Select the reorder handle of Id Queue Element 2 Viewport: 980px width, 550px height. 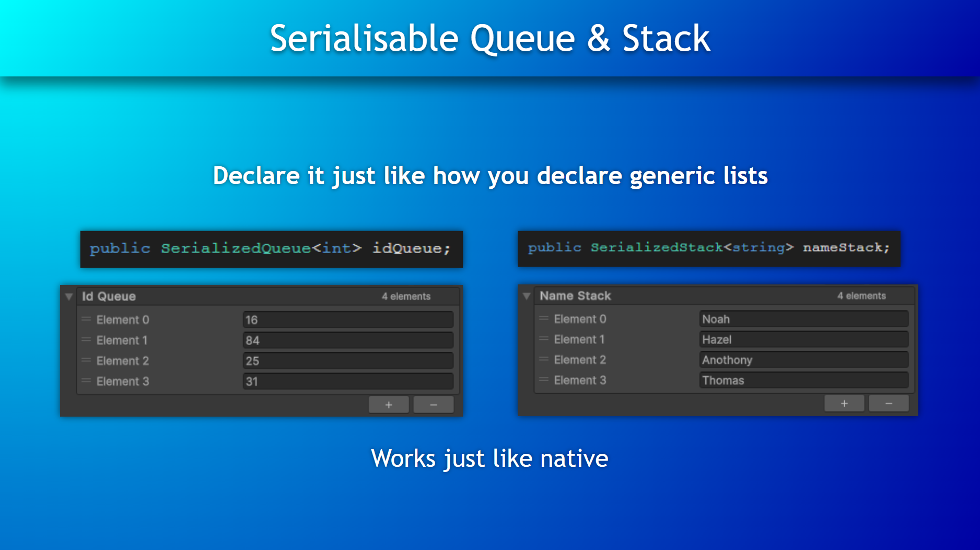pyautogui.click(x=86, y=360)
